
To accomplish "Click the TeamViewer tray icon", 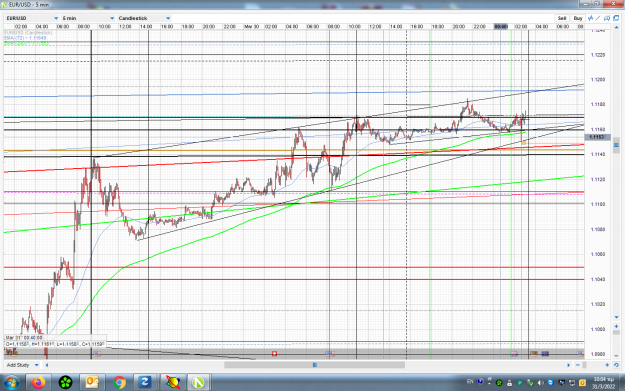I will [551, 383].
